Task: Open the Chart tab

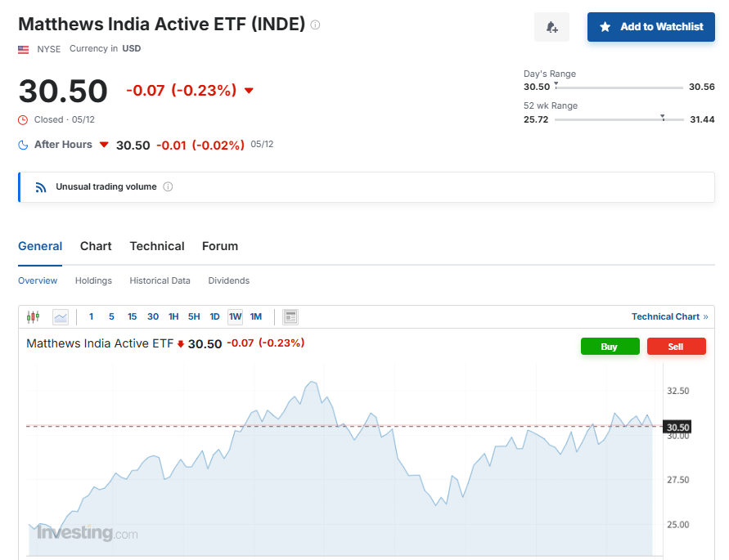Action: coord(96,246)
